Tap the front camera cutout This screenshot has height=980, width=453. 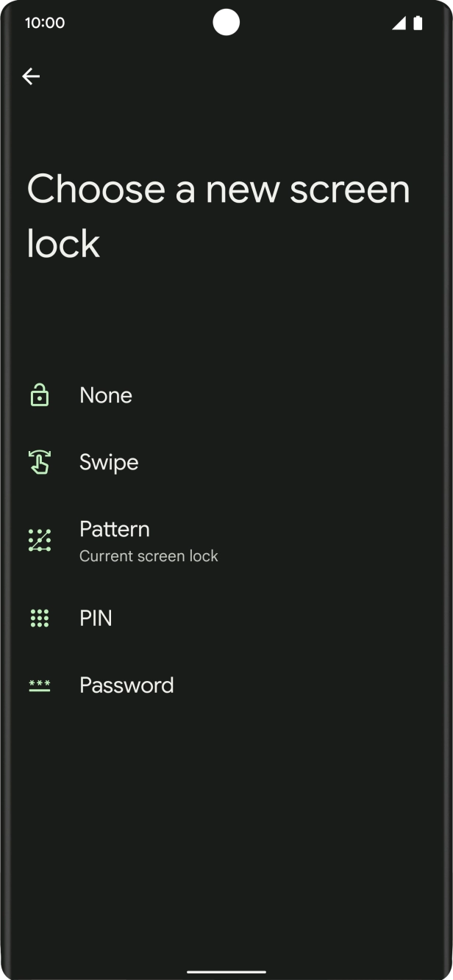(226, 22)
